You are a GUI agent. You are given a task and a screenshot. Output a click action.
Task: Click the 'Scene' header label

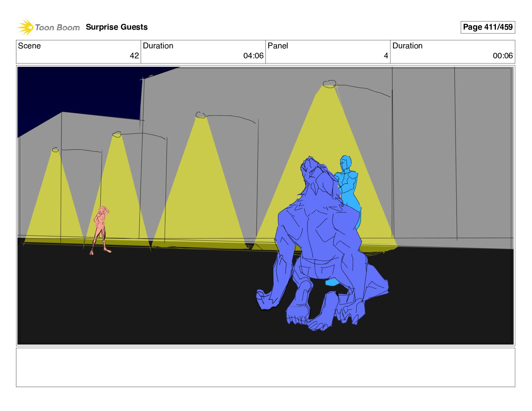coord(29,46)
